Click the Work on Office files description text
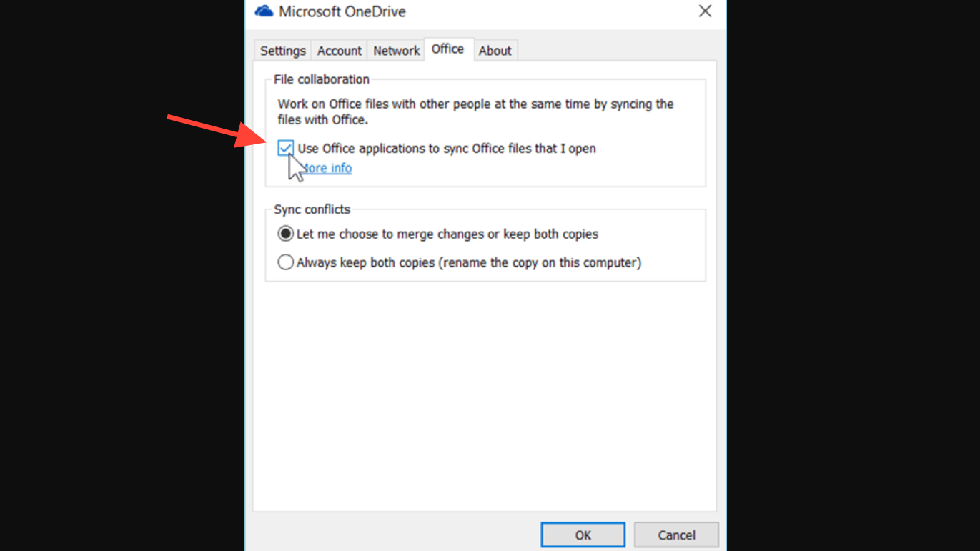Viewport: 980px width, 551px height. pyautogui.click(x=476, y=111)
